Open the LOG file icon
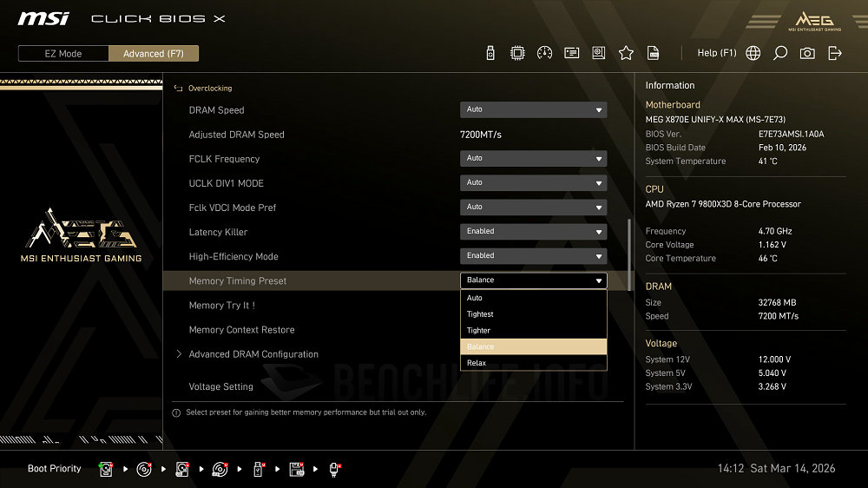 click(x=654, y=53)
